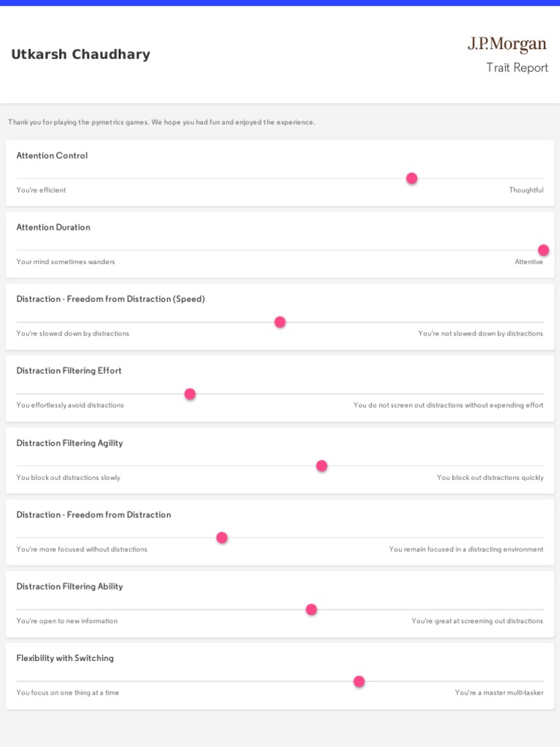Click the J.P.Morgan logo
560x747 pixels.
507,44
